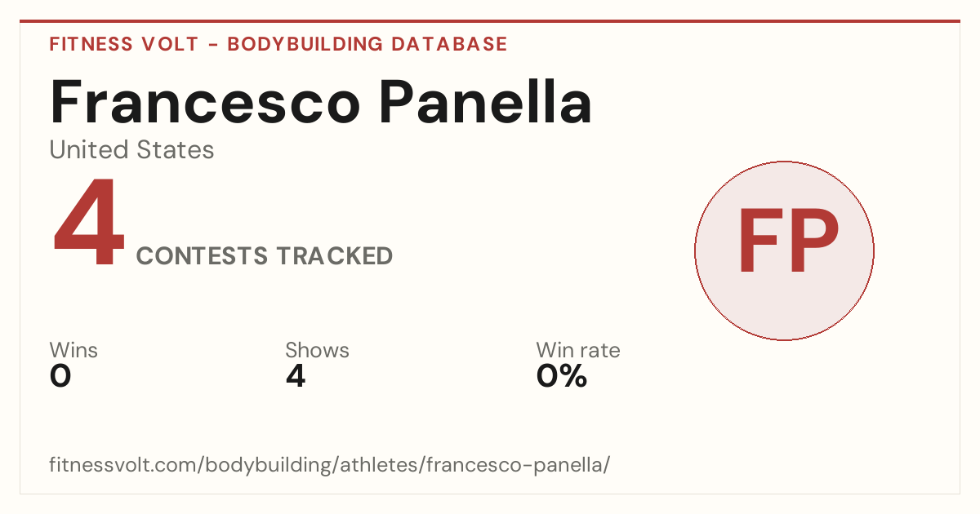
Task: Click the large red number 4
Action: coord(88,223)
